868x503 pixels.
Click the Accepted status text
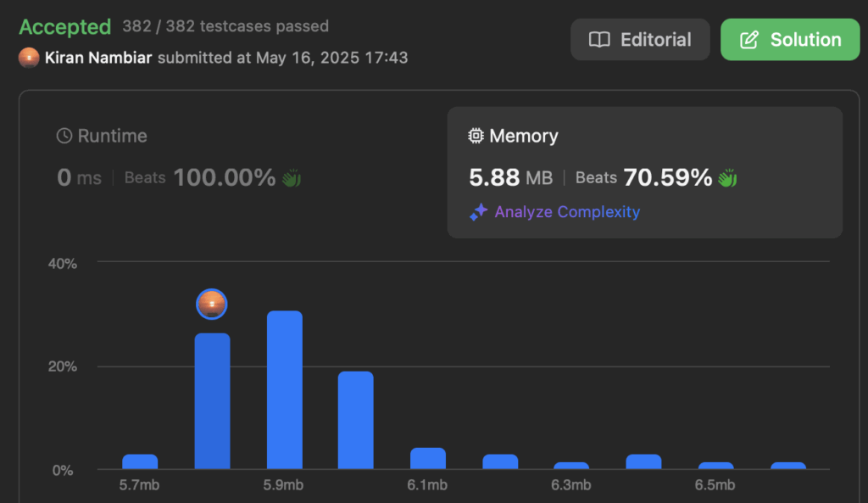click(x=65, y=26)
